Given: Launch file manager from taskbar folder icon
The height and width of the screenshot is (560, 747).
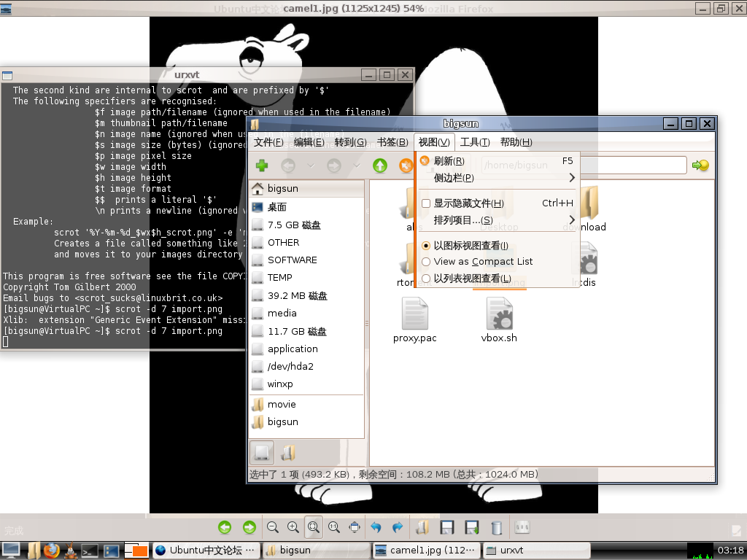Looking at the screenshot, I should [34, 551].
